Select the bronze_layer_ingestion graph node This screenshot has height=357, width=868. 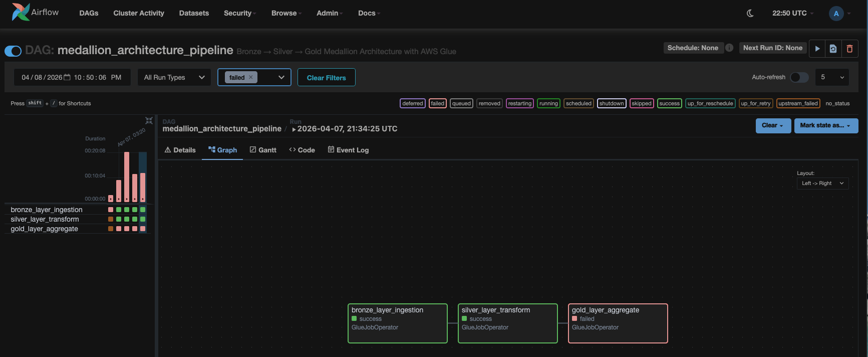pos(398,323)
